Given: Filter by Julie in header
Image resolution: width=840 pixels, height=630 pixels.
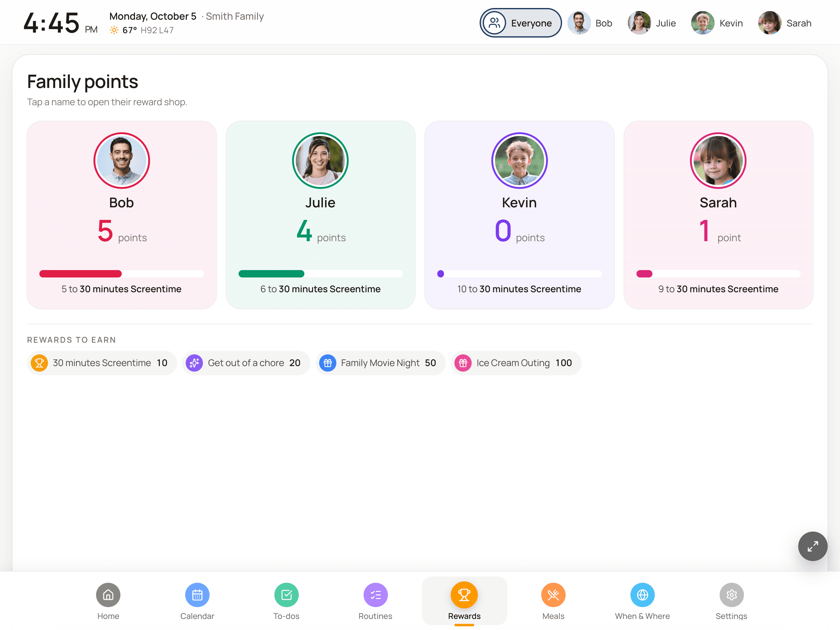Looking at the screenshot, I should point(652,23).
